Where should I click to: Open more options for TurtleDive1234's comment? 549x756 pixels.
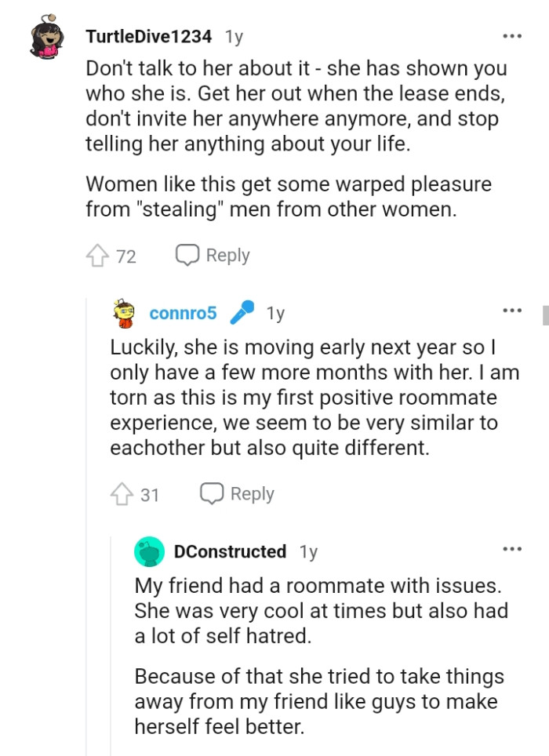(x=512, y=37)
